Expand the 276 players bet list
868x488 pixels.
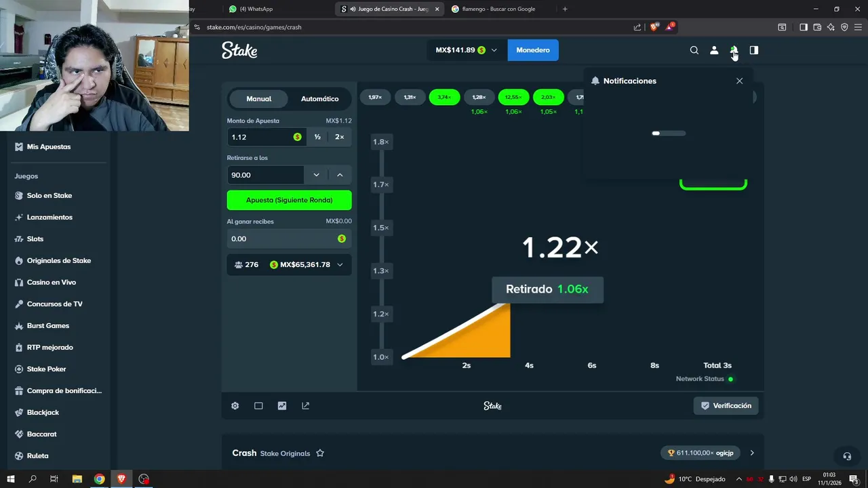tap(290, 264)
